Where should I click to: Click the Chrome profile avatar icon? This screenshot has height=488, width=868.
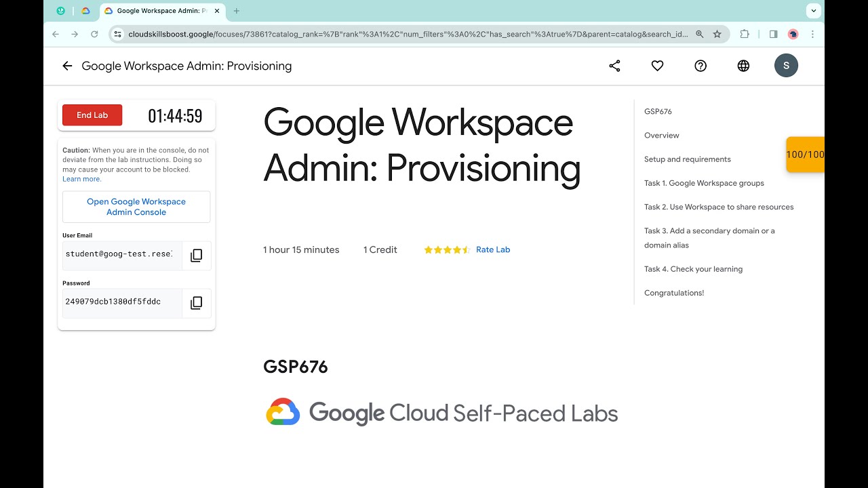click(x=793, y=34)
